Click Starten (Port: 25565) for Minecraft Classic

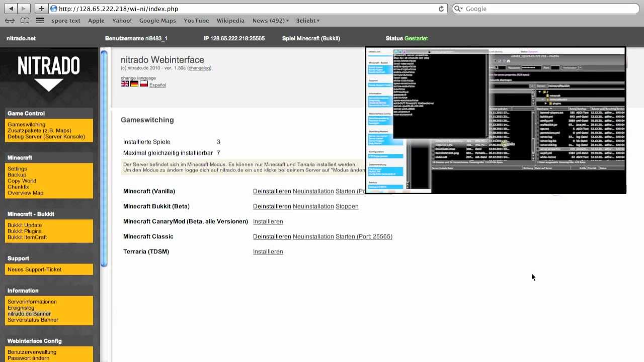point(364,236)
